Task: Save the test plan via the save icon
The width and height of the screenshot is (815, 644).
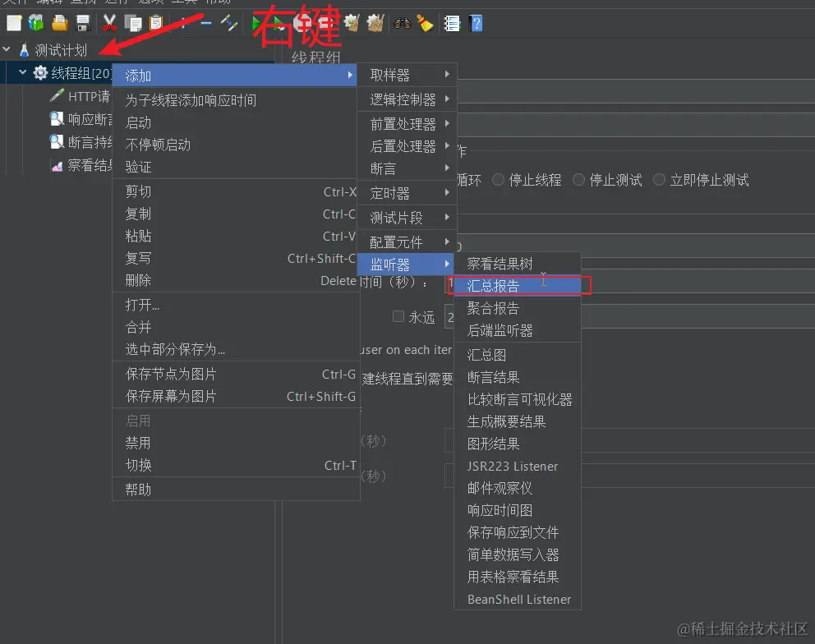Action: 81,22
